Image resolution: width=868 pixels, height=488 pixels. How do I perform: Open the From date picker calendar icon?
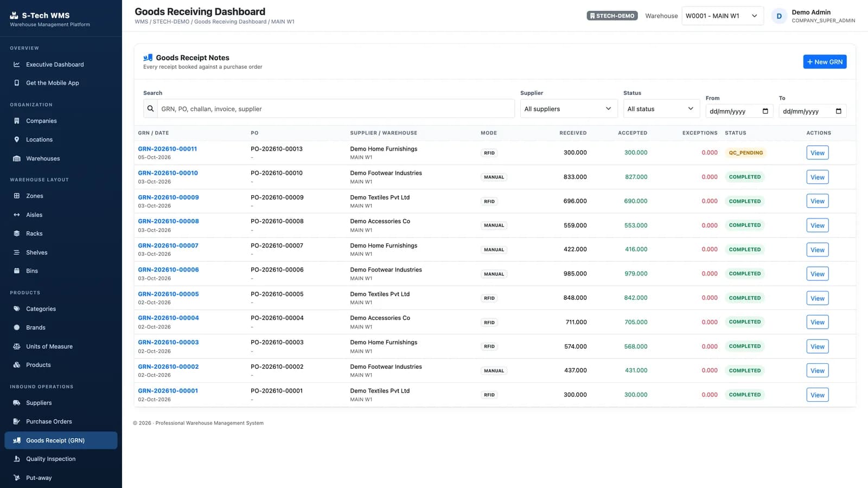765,111
